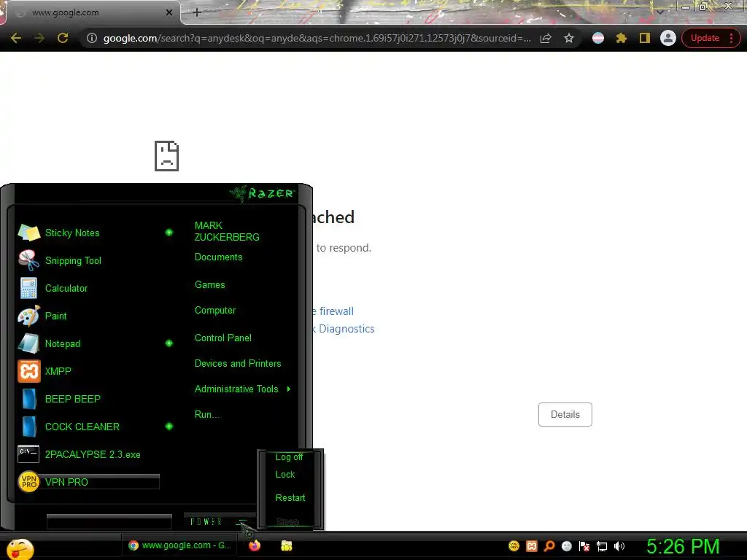Focus the Chrome address bar URL

click(317, 38)
